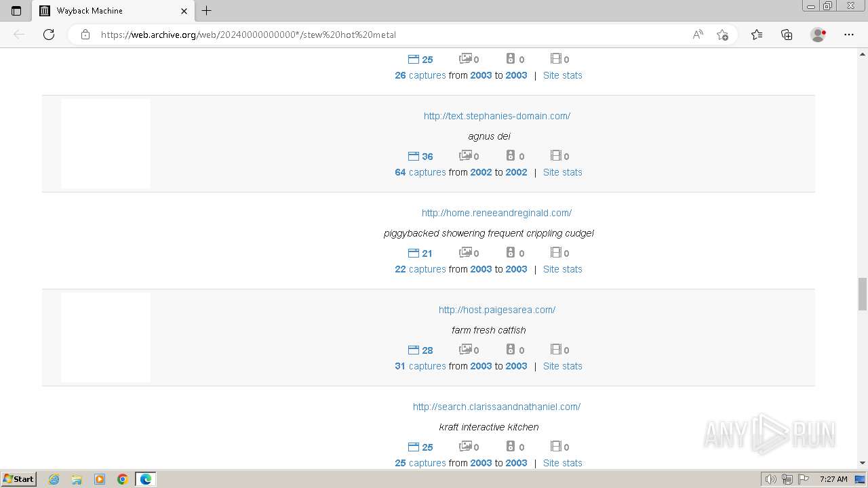Click image count icon for paigesarea
The width and height of the screenshot is (868, 488).
[465, 350]
